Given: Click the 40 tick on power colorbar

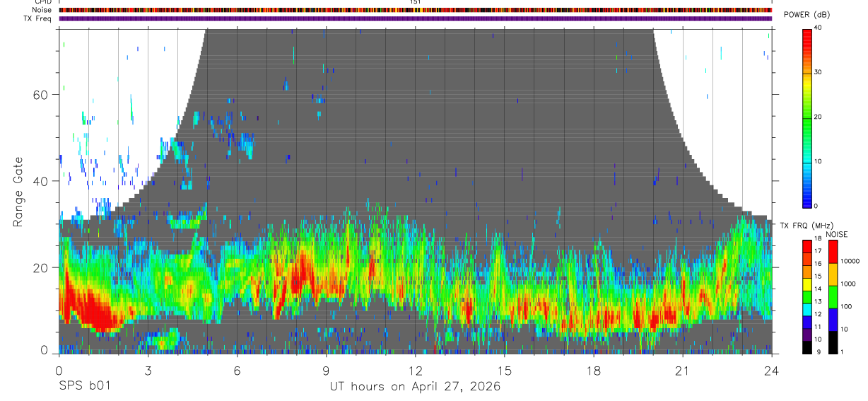Looking at the screenshot, I should click(x=818, y=28).
